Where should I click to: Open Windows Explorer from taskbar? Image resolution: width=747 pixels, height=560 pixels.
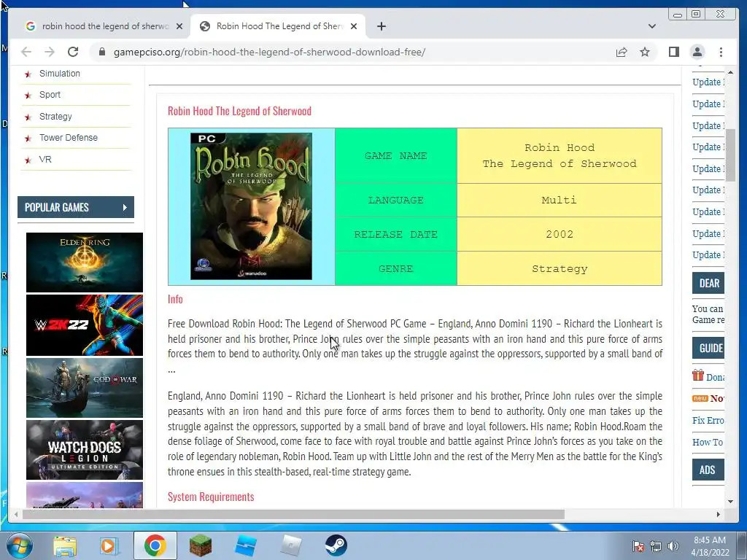pos(65,546)
